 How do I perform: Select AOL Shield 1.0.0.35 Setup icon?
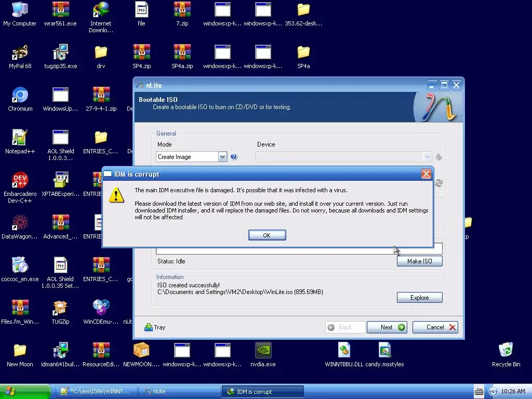click(60, 273)
